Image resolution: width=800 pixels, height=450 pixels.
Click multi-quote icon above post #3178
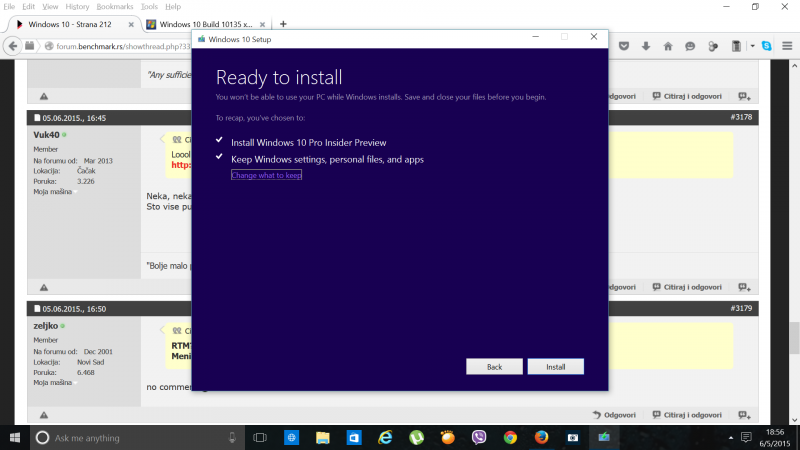point(744,96)
